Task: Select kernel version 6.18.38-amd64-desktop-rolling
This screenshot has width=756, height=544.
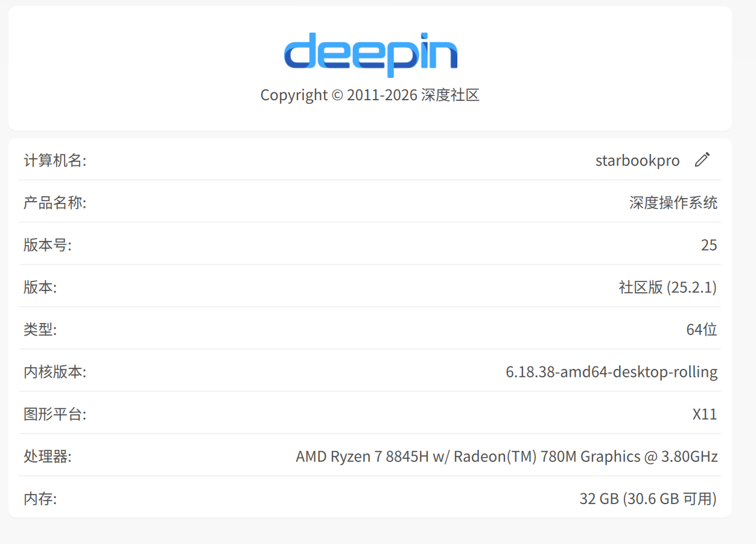Action: pyautogui.click(x=612, y=372)
